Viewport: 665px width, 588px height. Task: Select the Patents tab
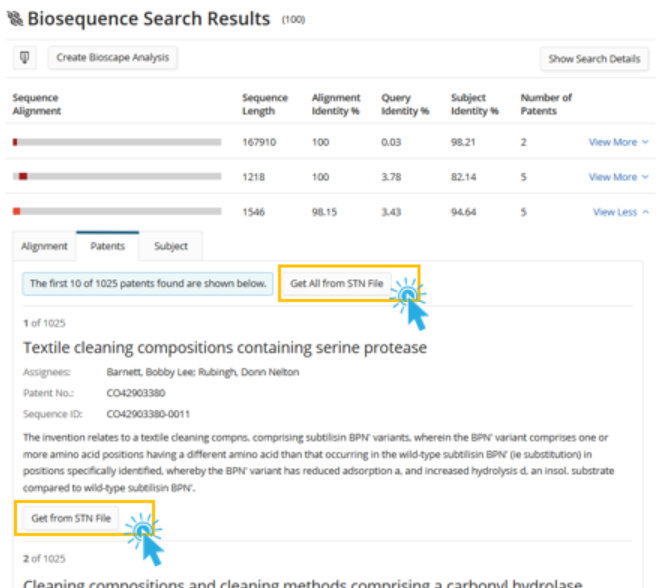(x=108, y=246)
